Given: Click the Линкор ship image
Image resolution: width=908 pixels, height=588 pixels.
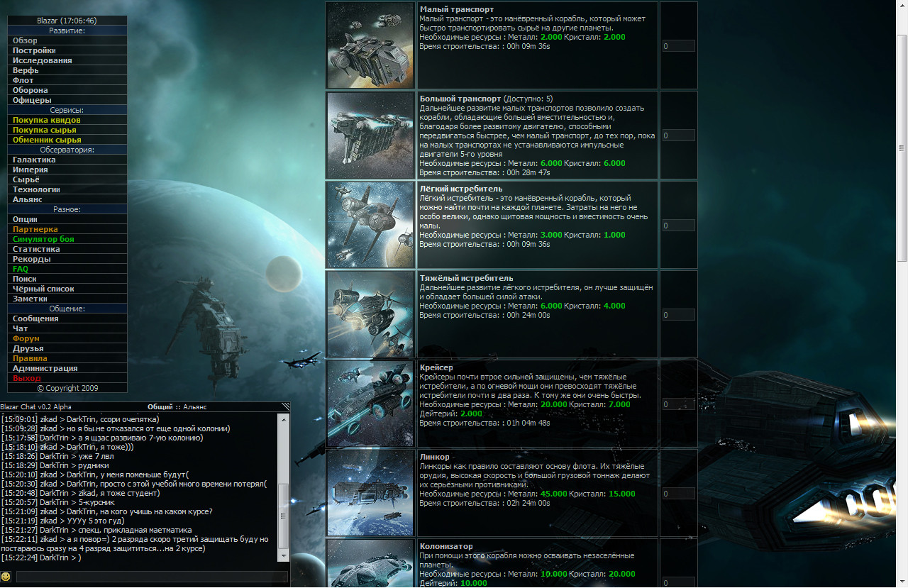Looking at the screenshot, I should click(370, 493).
